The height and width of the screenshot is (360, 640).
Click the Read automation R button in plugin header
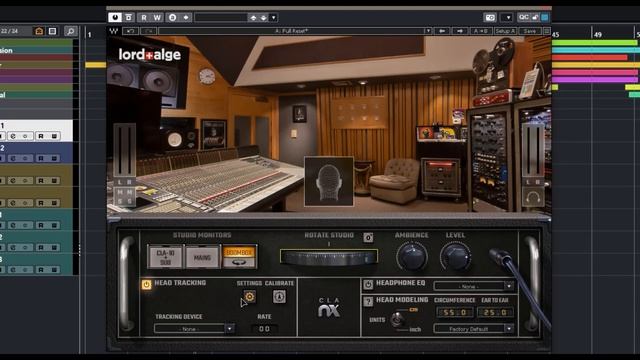pyautogui.click(x=144, y=18)
